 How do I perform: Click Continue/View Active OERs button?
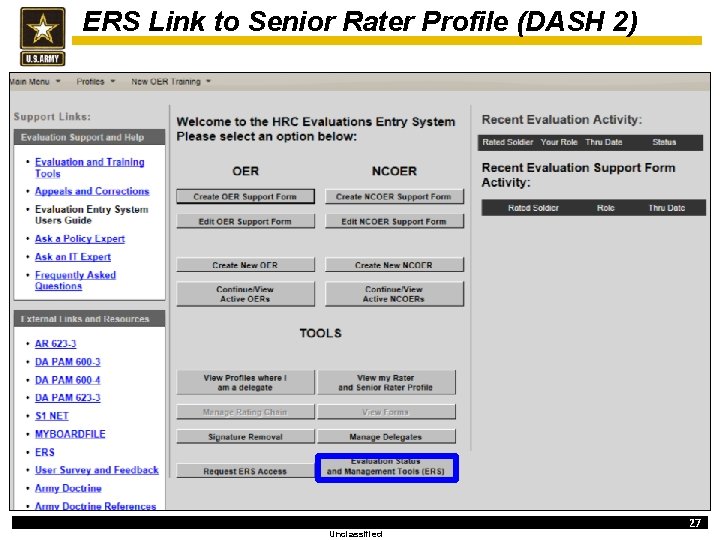(x=245, y=294)
